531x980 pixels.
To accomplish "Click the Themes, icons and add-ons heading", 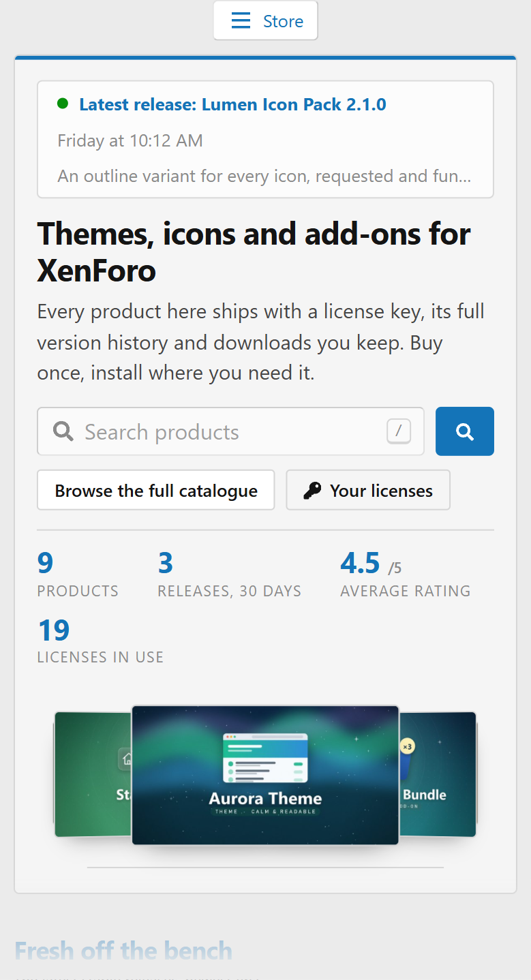I will pos(254,252).
